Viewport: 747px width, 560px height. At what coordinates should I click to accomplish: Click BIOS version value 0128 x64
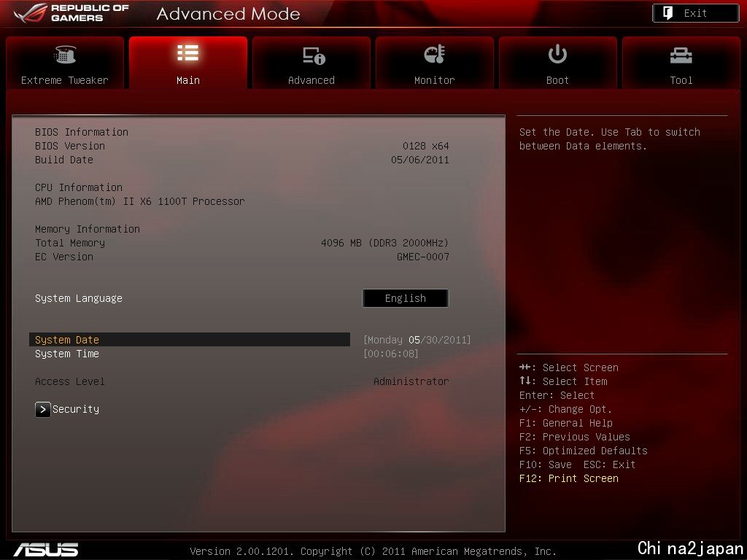pyautogui.click(x=426, y=146)
